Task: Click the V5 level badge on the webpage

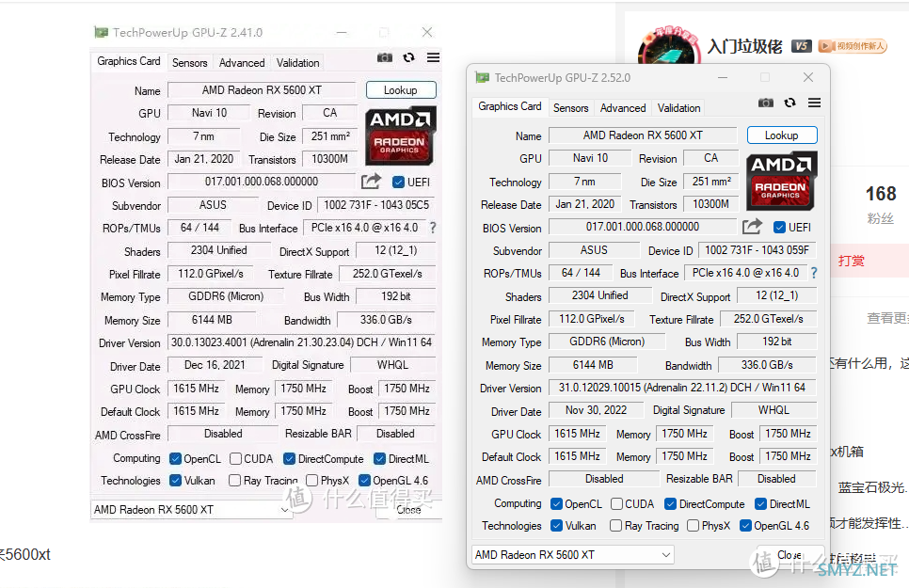Action: [x=802, y=46]
